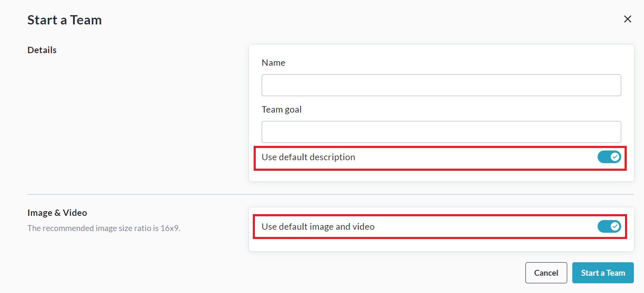Click the Start a Team dialog heading
This screenshot has width=644, height=293.
(65, 20)
